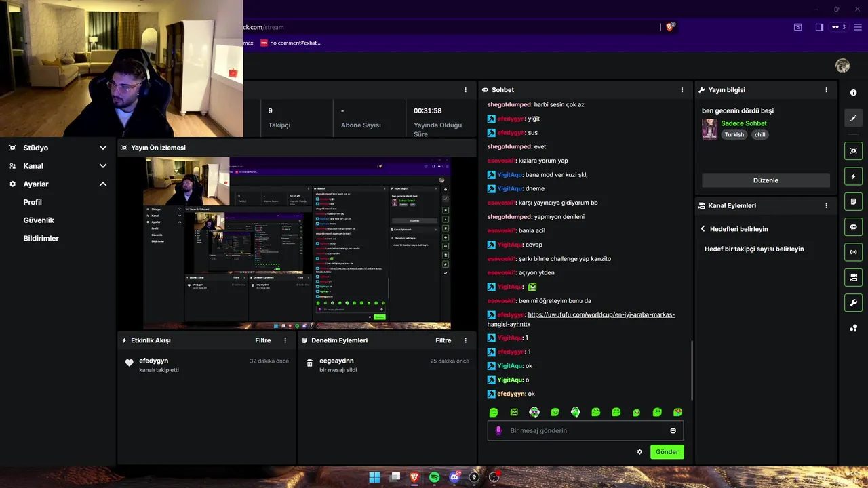Screen dimensions: 868x488
Task: Select Kanal in the left navigation
Action: [x=33, y=166]
